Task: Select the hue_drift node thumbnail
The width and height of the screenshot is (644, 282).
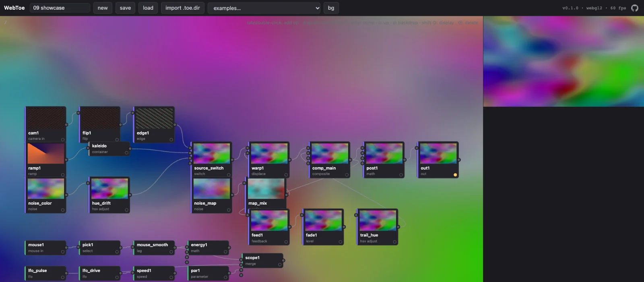Action: pyautogui.click(x=109, y=189)
